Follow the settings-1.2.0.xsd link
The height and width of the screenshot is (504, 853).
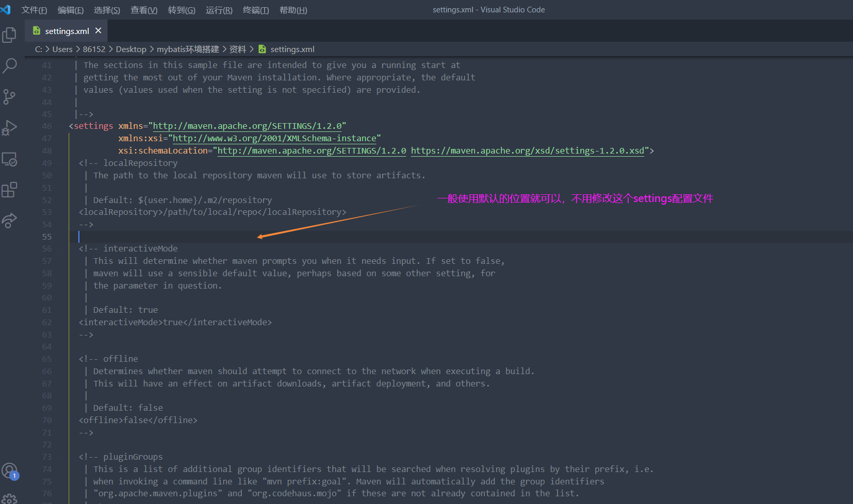tap(528, 150)
